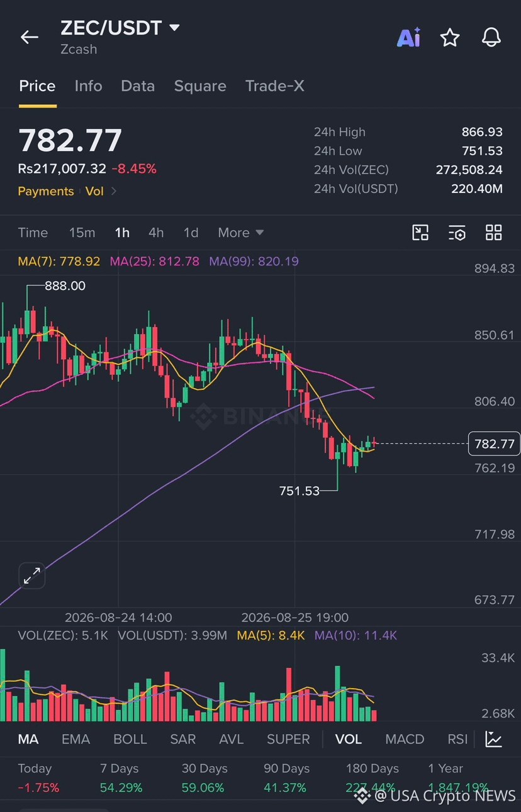Tap the volume MA(10): 11.4K legend
Viewport: 521px width, 812px height.
pos(356,635)
